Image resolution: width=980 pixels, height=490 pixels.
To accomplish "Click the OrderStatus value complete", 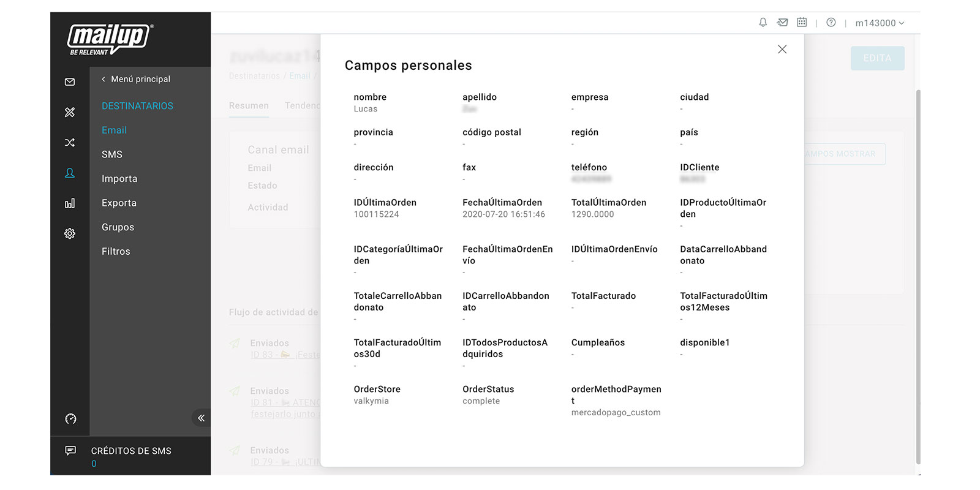I will [481, 401].
